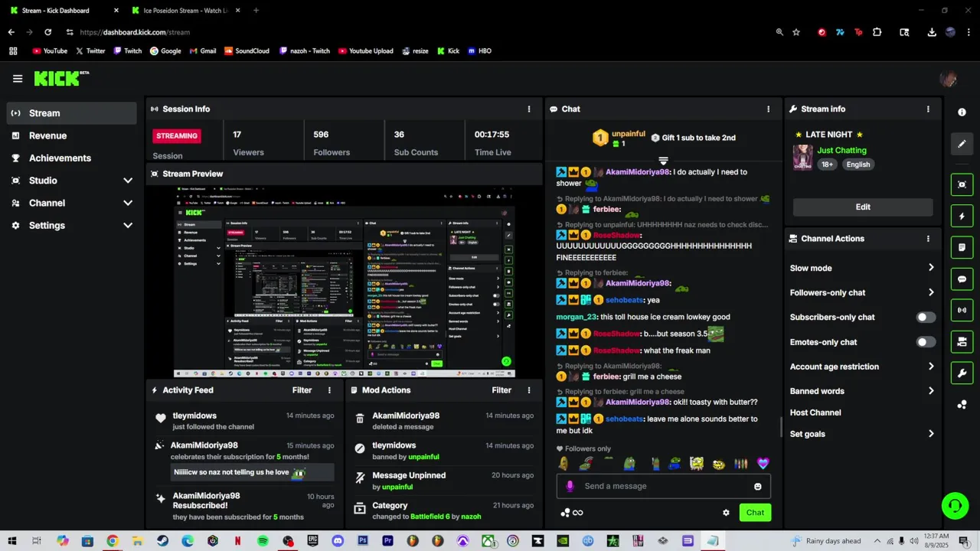Viewport: 980px width, 551px height.
Task: Open Account age restriction options
Action: coord(863,367)
